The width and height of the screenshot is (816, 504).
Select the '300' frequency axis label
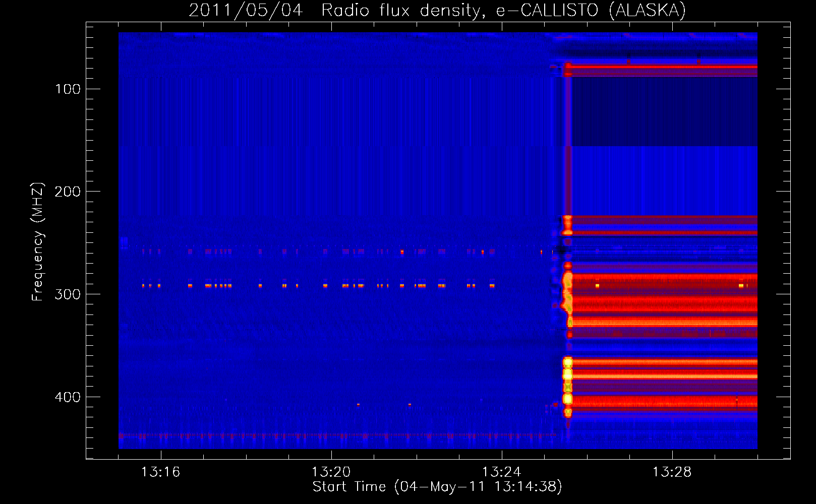pyautogui.click(x=68, y=294)
